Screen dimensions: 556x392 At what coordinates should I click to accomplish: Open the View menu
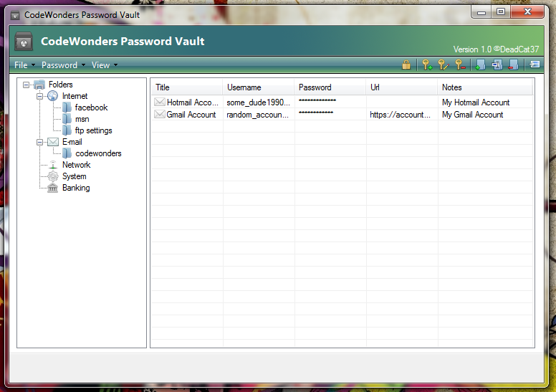click(x=105, y=65)
